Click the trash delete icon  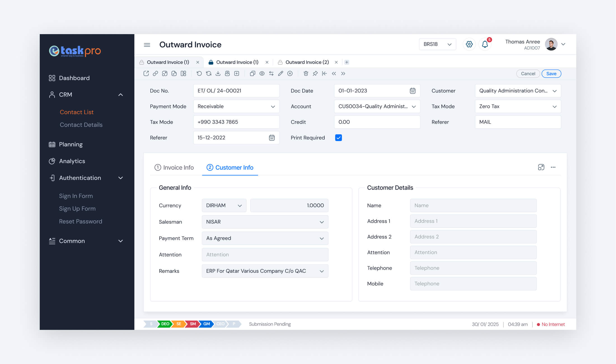(x=306, y=74)
